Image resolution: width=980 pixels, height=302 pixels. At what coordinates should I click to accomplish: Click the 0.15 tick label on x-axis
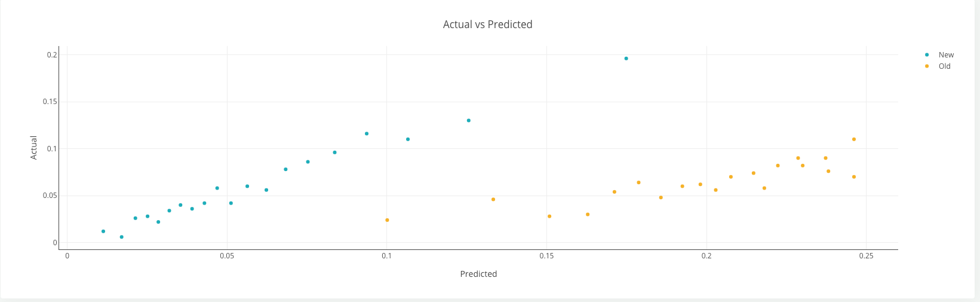pos(546,256)
